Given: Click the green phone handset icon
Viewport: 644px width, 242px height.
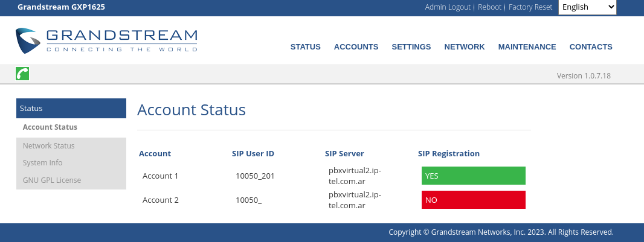Looking at the screenshot, I should 22,74.
